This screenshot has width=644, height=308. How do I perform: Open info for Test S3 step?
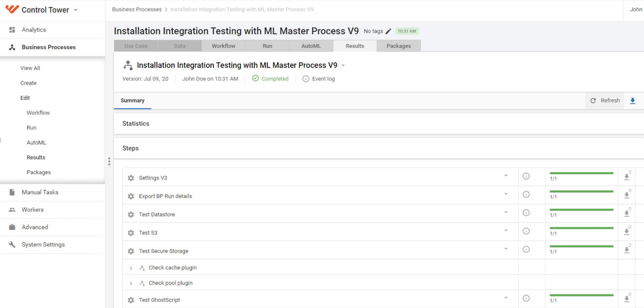click(x=526, y=231)
